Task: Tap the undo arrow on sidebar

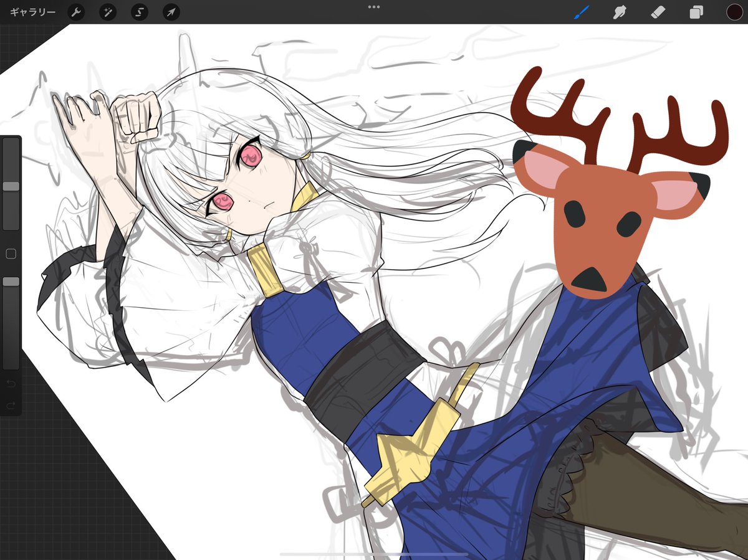Action: (x=11, y=383)
